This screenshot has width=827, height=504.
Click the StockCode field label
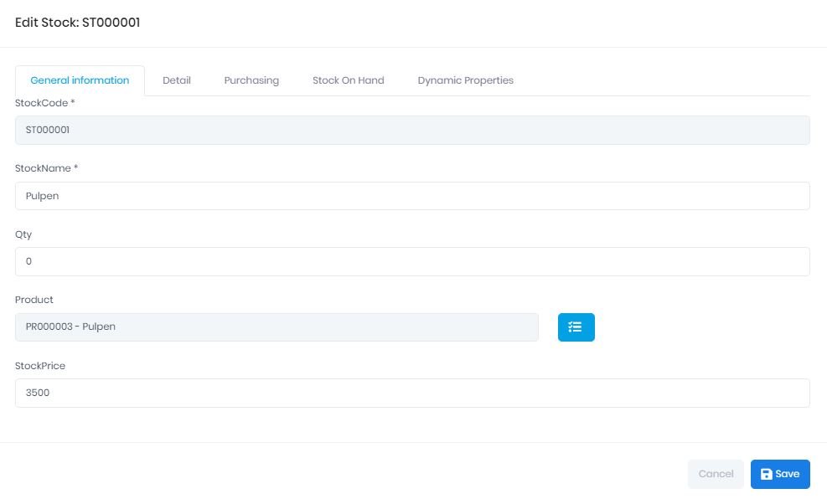point(45,103)
